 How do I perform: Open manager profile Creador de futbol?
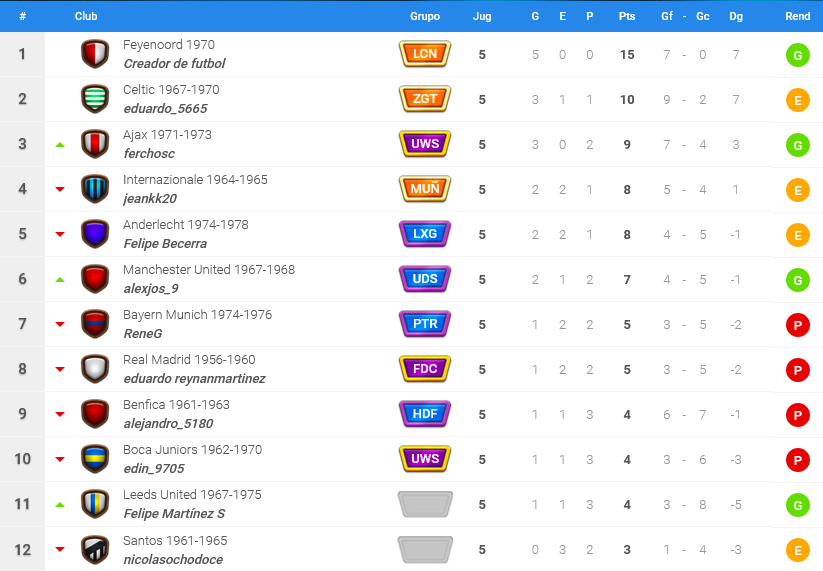tap(174, 64)
